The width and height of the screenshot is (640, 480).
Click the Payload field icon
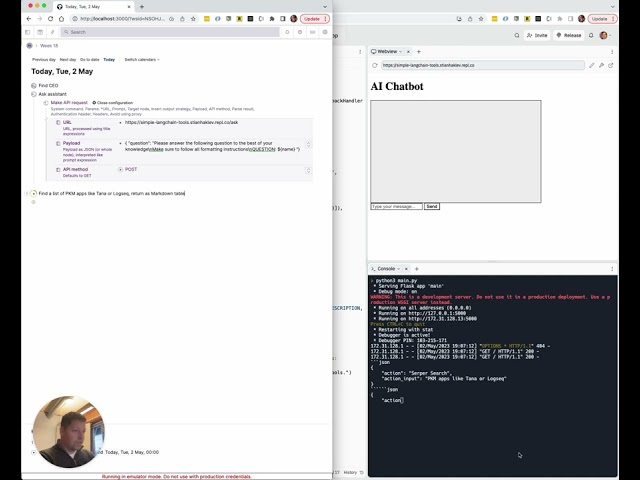58,143
